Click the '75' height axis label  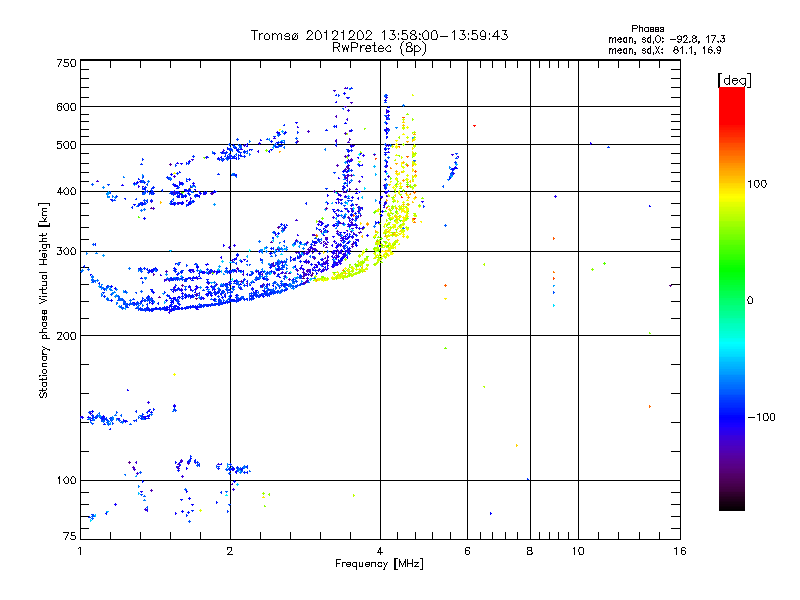pos(70,536)
